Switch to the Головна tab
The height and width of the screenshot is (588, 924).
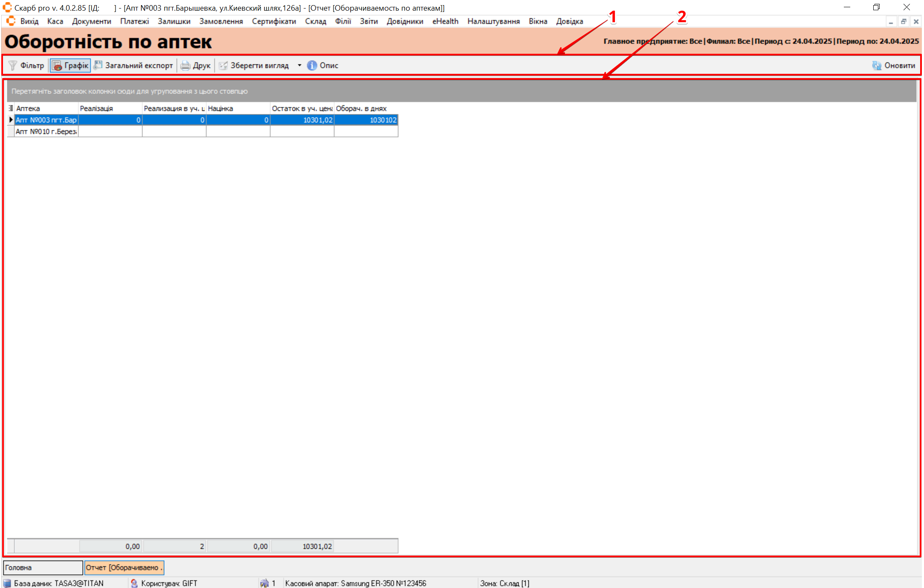(x=43, y=568)
